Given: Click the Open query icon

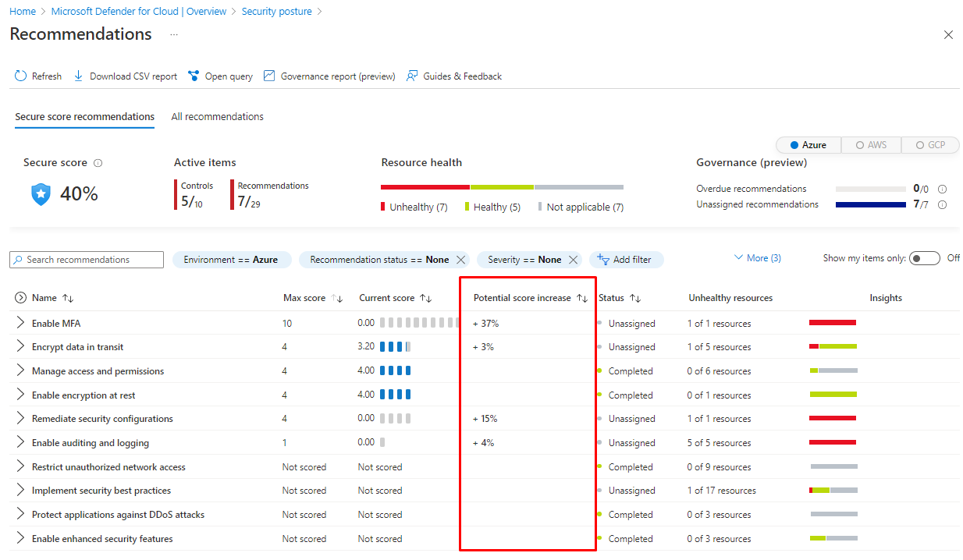Looking at the screenshot, I should [x=194, y=76].
